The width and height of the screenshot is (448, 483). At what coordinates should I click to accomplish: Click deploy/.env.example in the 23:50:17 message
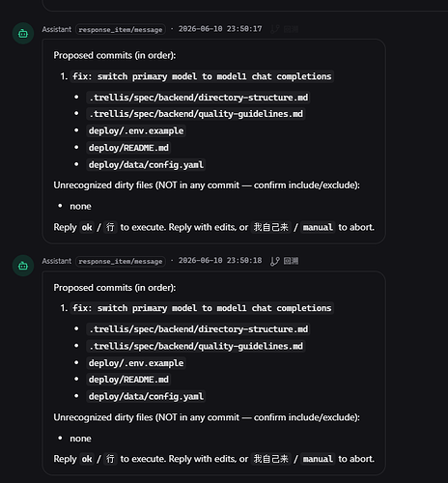click(136, 130)
